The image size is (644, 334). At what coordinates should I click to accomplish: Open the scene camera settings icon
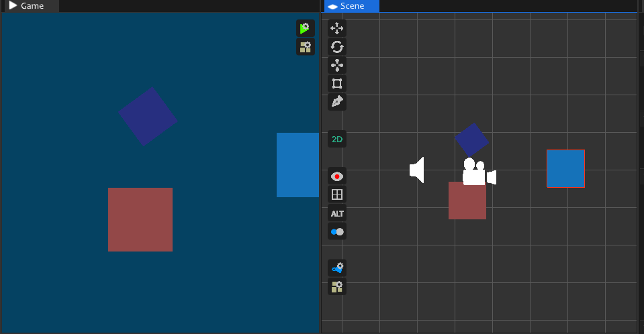(x=337, y=268)
